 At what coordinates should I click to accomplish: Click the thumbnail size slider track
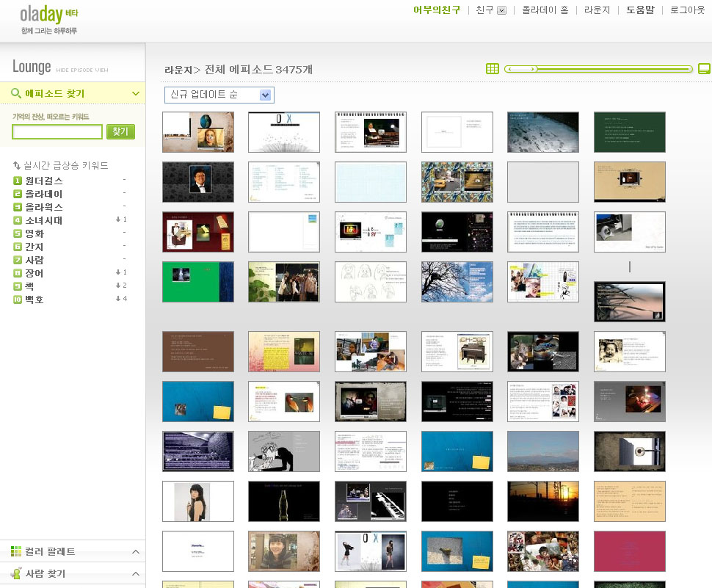[x=599, y=69]
